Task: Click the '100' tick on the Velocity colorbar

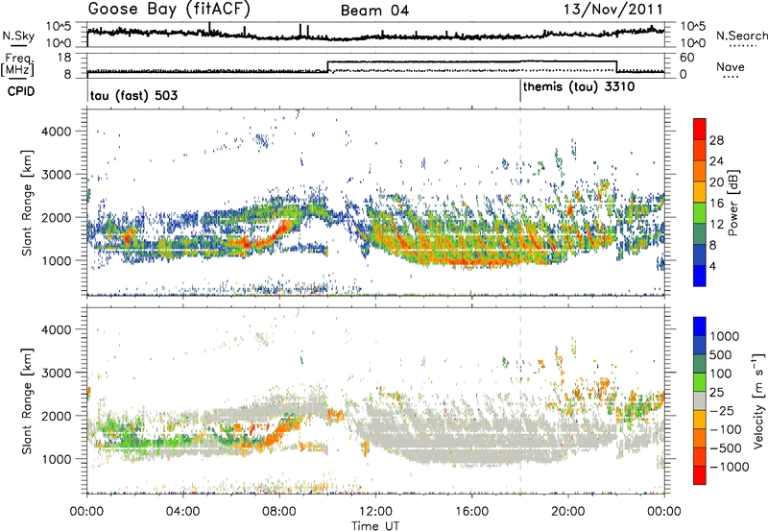Action: tap(721, 374)
